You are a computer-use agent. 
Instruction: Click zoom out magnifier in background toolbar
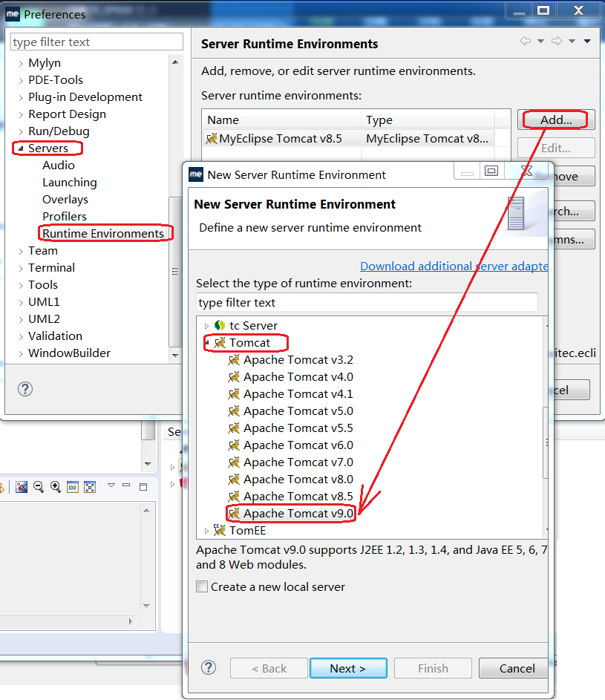[39, 487]
